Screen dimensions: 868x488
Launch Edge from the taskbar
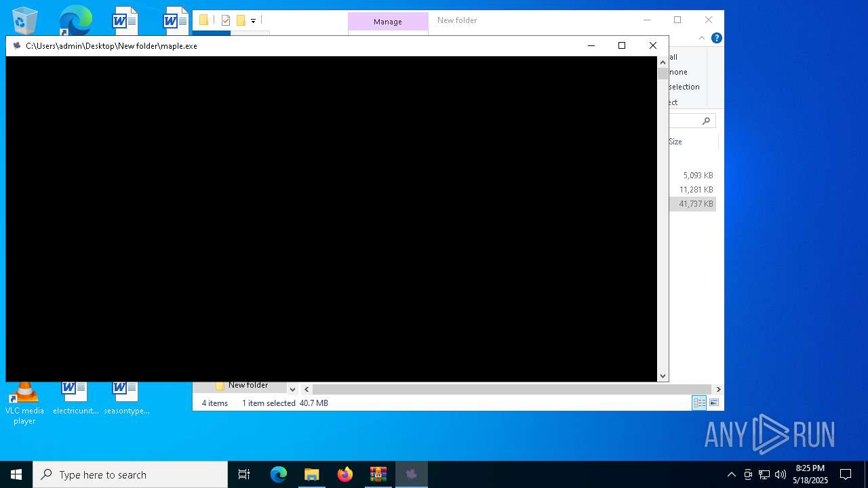click(x=279, y=474)
